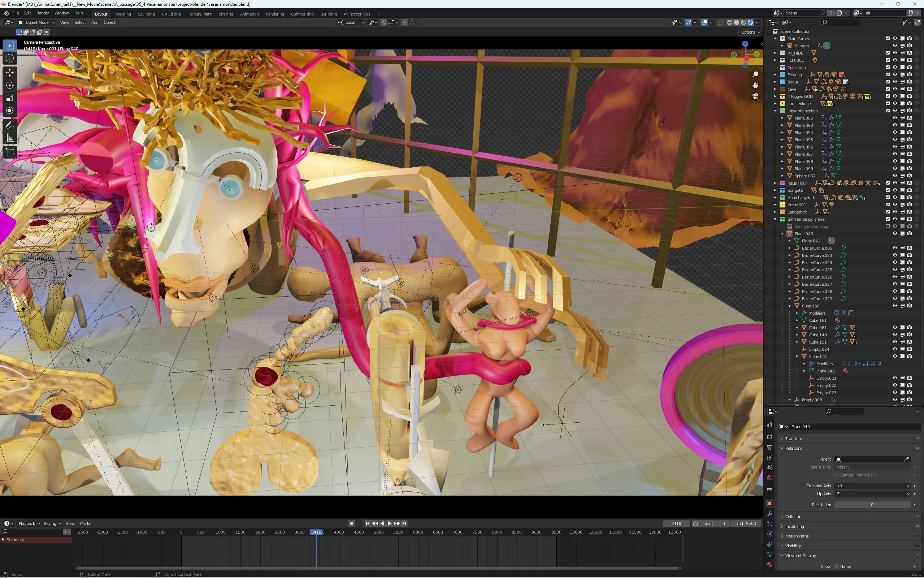
Task: Expand the Transform panel
Action: pos(794,439)
